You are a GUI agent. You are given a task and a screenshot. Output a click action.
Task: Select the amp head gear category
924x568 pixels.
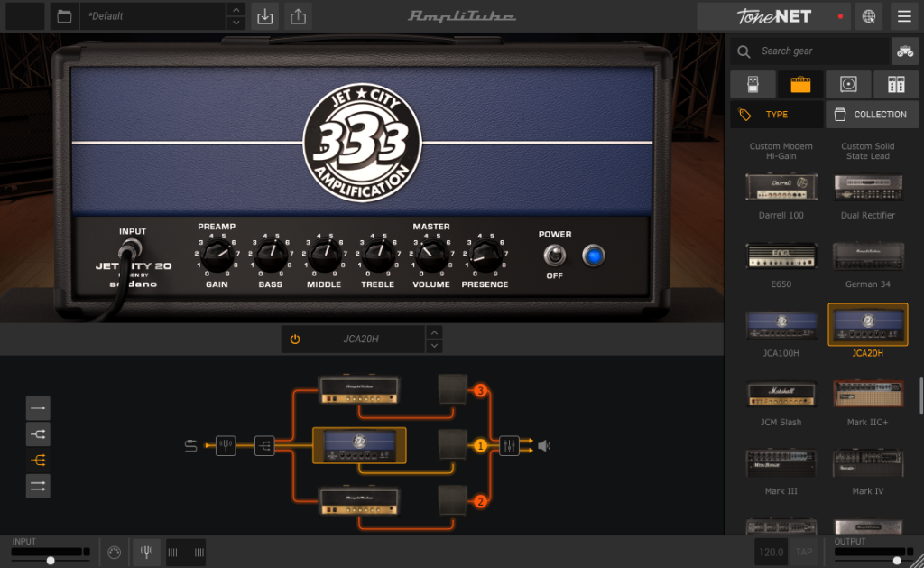point(800,84)
